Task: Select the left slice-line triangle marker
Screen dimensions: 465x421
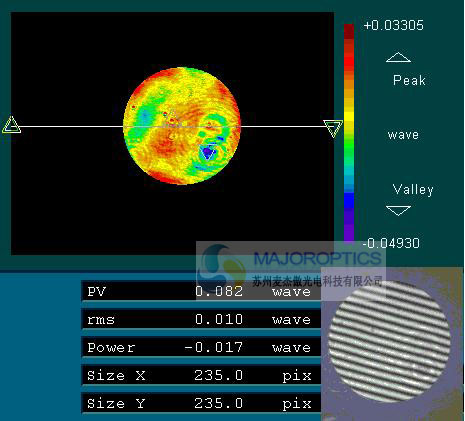Action: pyautogui.click(x=11, y=125)
